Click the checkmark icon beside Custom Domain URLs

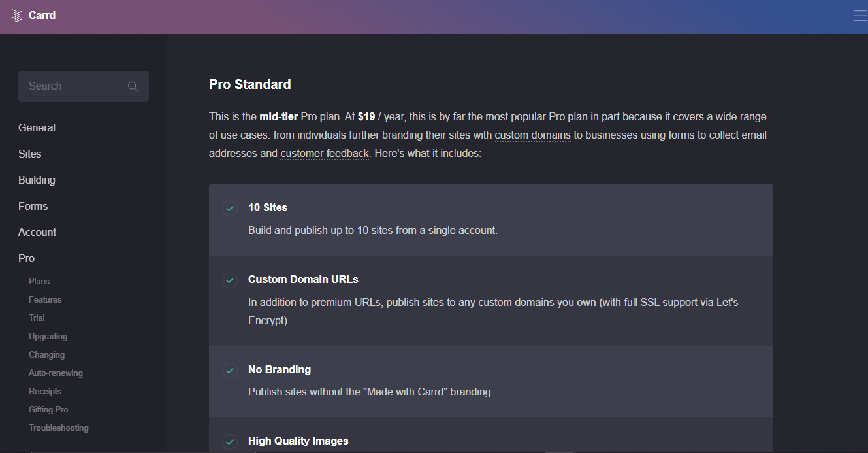pyautogui.click(x=230, y=280)
